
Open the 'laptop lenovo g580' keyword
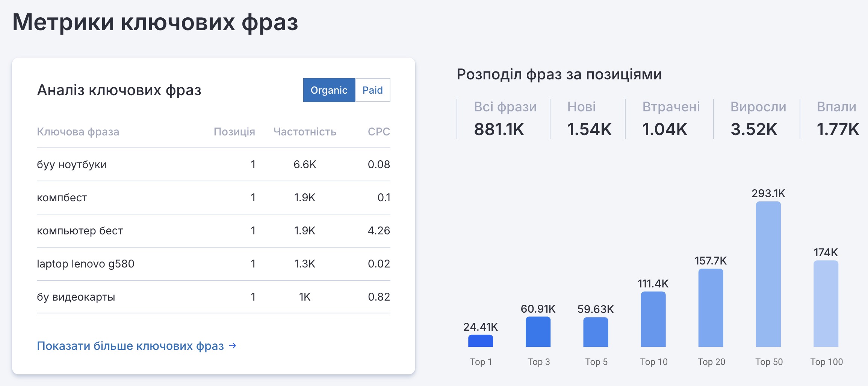point(85,264)
